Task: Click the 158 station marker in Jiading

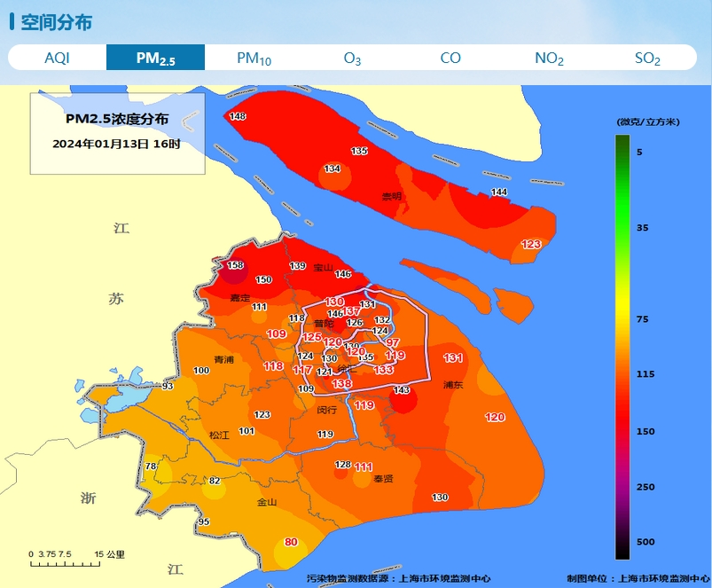Action: (x=236, y=265)
